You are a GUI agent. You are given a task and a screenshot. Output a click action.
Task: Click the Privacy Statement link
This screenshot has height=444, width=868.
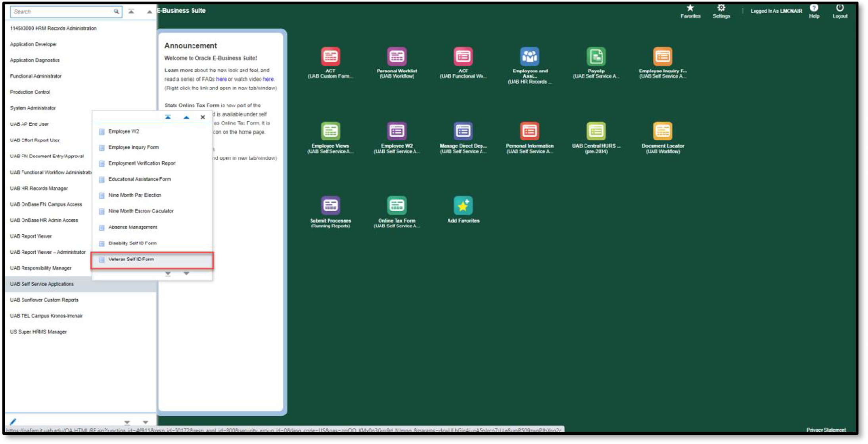pos(826,430)
